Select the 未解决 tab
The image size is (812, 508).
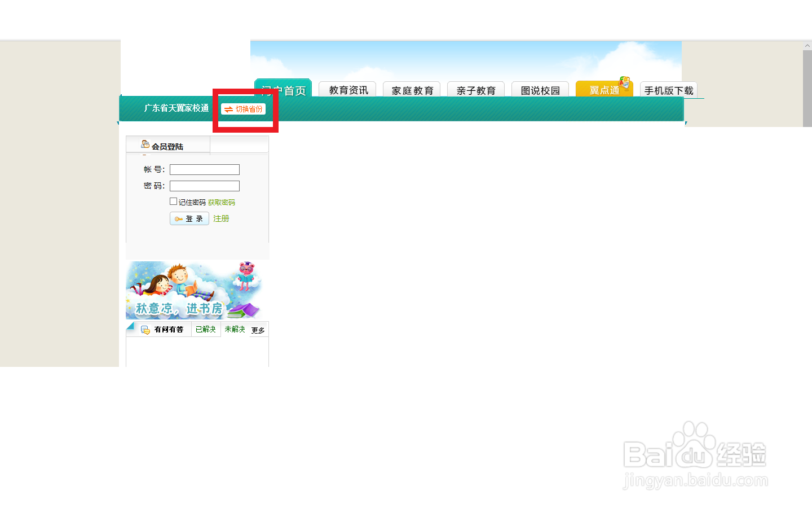[234, 330]
